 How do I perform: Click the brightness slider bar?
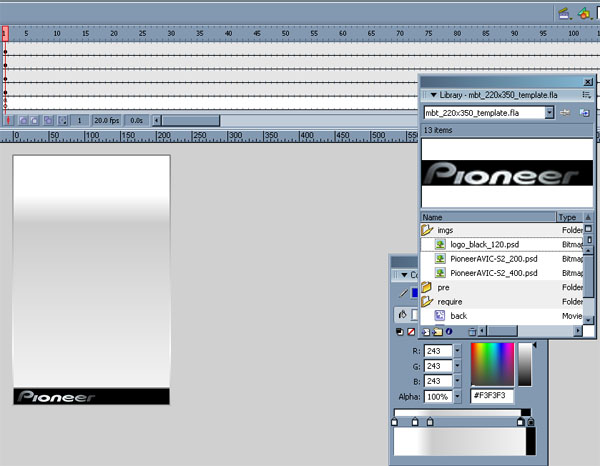525,364
